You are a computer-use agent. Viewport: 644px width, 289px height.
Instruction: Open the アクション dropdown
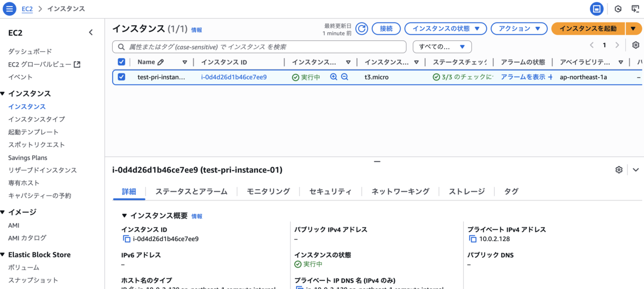pos(519,28)
